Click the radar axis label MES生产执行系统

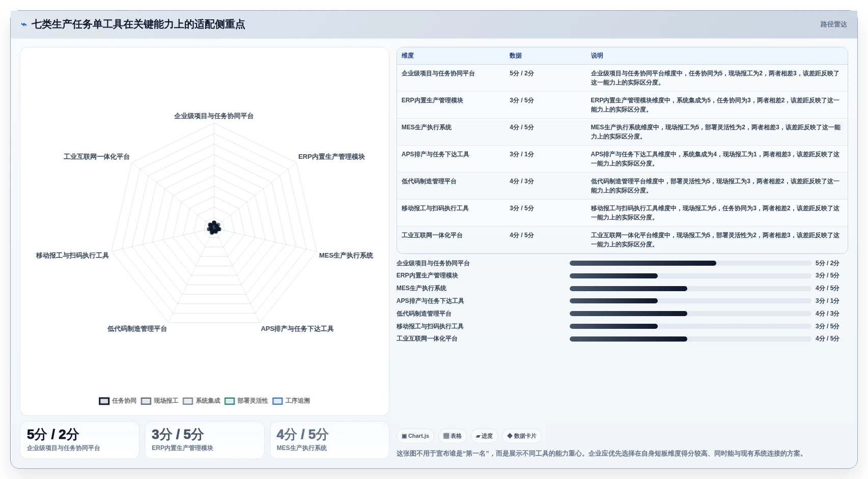tap(346, 256)
